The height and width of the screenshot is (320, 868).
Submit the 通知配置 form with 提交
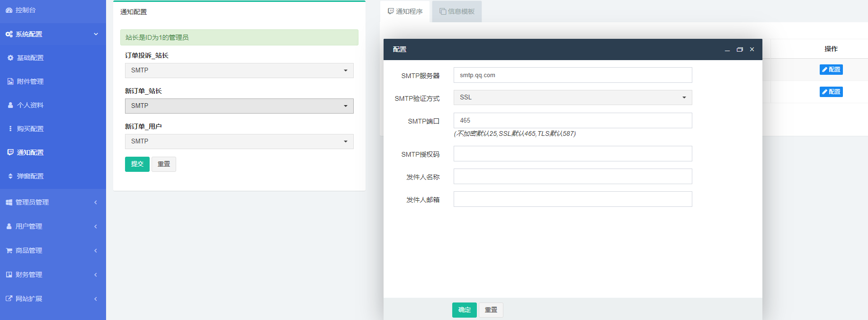[x=137, y=164]
